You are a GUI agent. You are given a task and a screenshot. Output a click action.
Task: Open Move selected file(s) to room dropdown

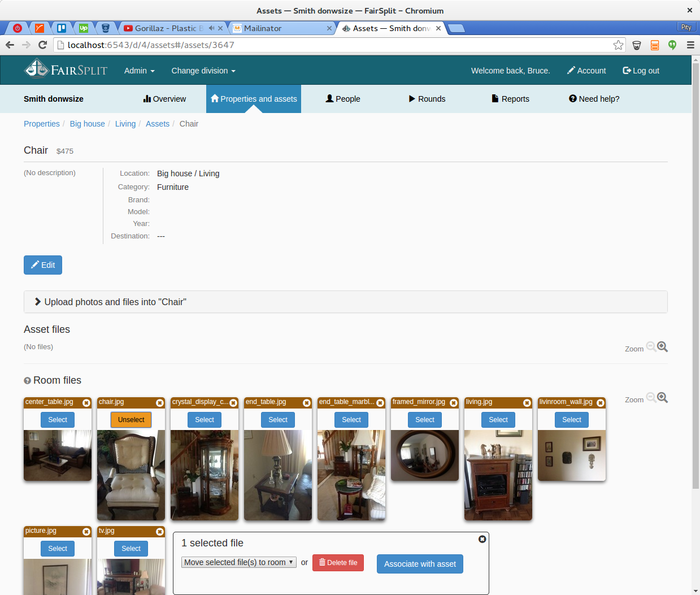(x=239, y=562)
